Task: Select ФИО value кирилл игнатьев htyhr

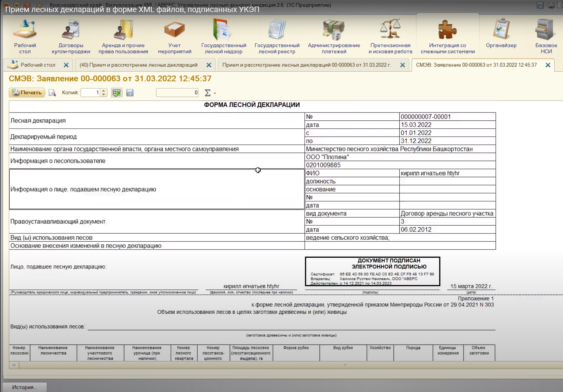Action: 447,173
